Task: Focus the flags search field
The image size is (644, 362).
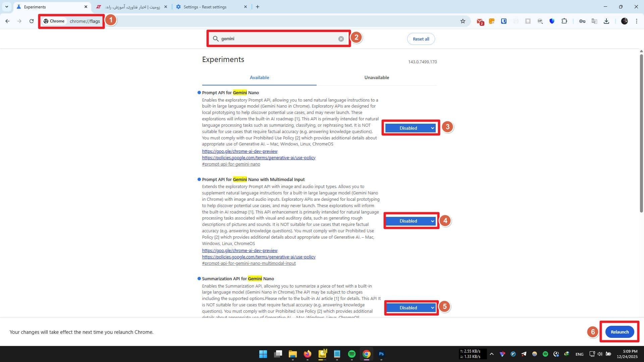Action: [278, 39]
